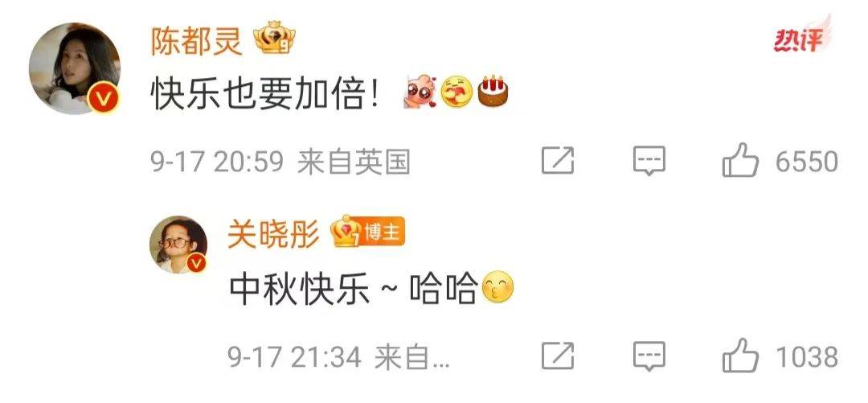The width and height of the screenshot is (868, 403).
Task: Tap the crown badge next to 博主
Action: pyautogui.click(x=346, y=231)
